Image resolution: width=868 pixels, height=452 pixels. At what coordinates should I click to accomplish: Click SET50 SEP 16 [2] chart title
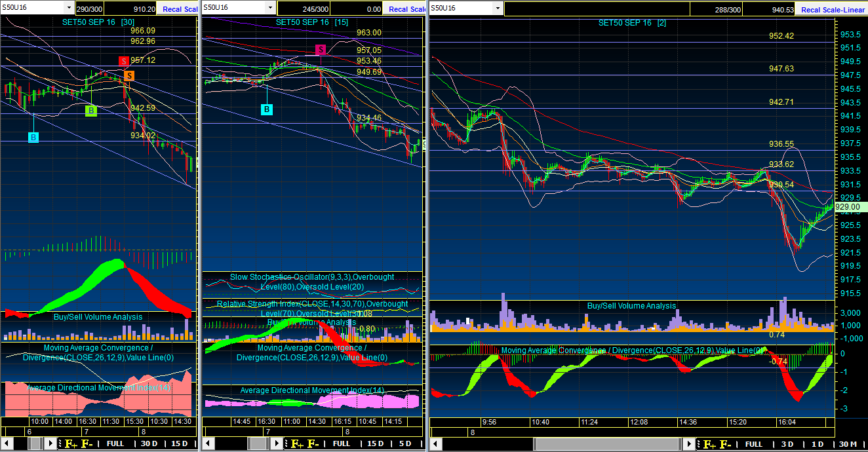632,23
